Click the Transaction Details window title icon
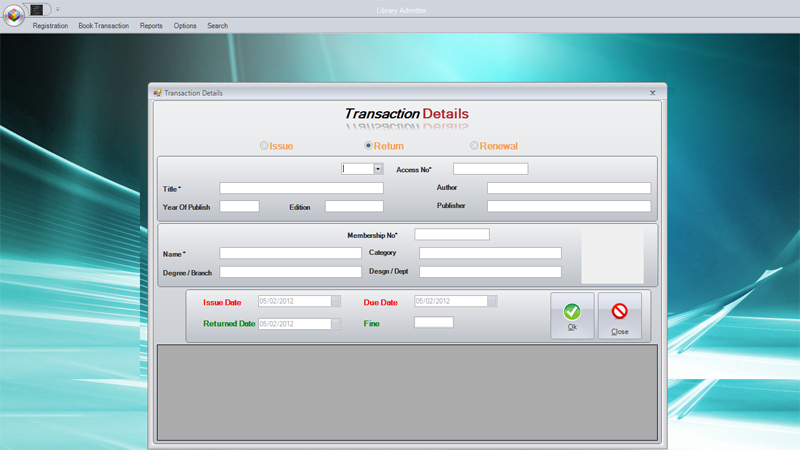The height and width of the screenshot is (450, 800). point(157,93)
